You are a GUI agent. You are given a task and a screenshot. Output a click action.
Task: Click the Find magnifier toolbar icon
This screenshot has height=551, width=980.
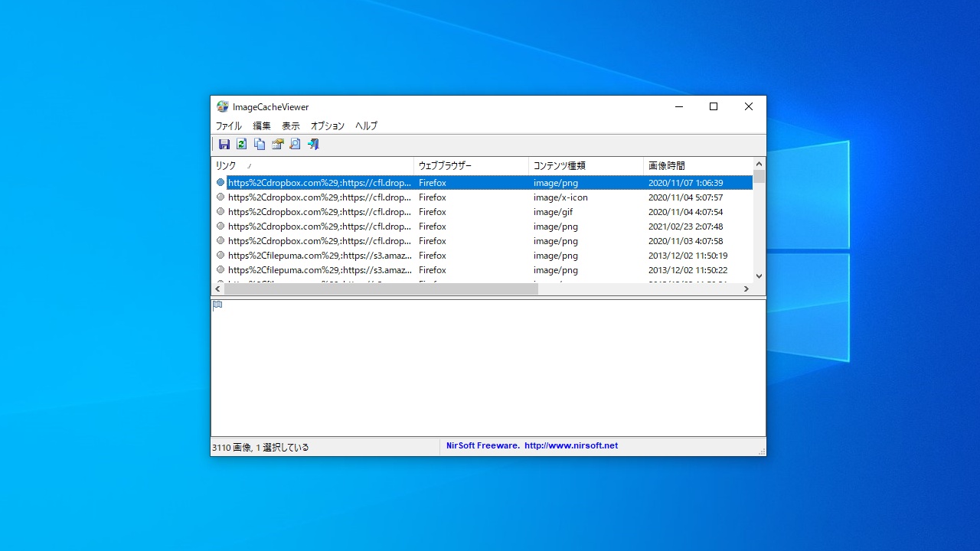tap(295, 144)
